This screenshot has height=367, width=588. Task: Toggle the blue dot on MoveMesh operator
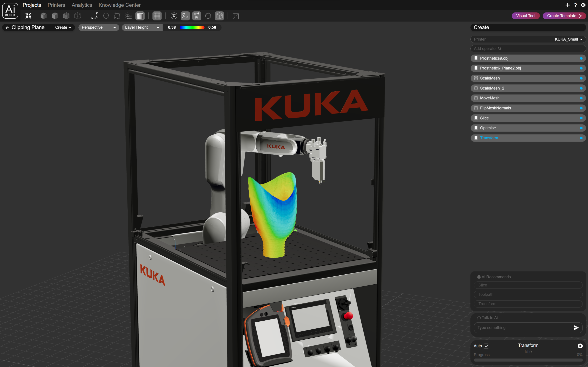coord(581,98)
